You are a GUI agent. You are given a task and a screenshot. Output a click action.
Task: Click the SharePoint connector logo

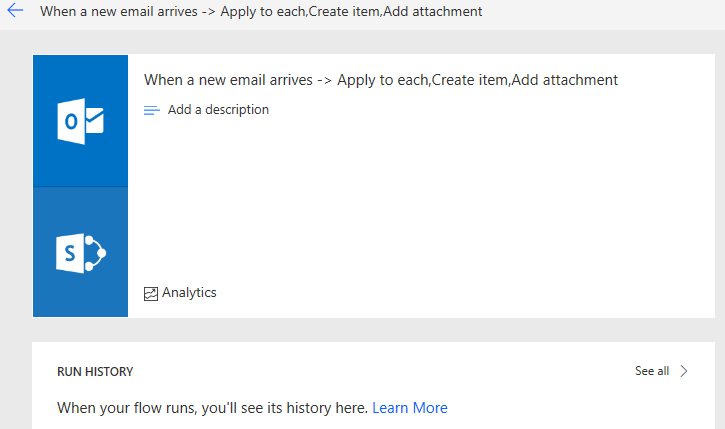pyautogui.click(x=80, y=252)
